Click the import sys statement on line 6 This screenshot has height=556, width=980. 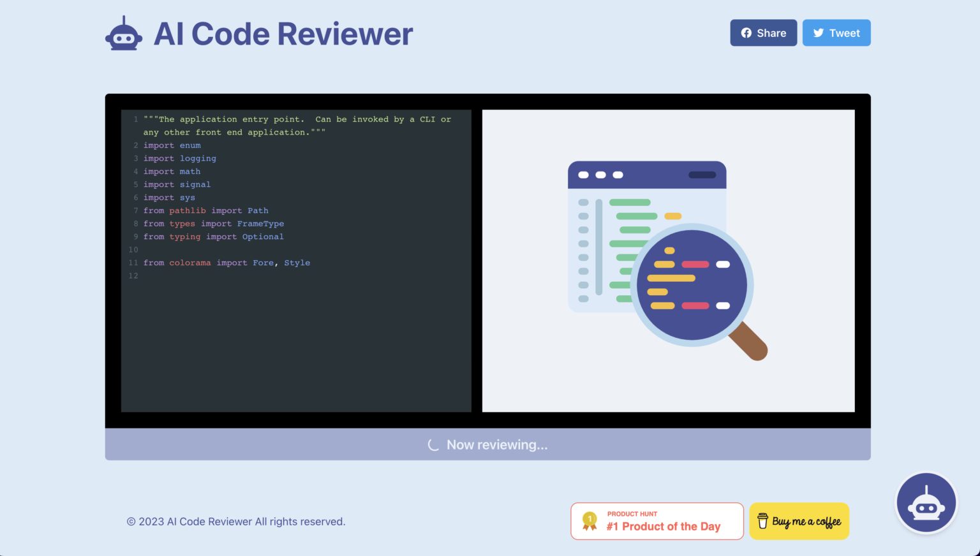[169, 198]
